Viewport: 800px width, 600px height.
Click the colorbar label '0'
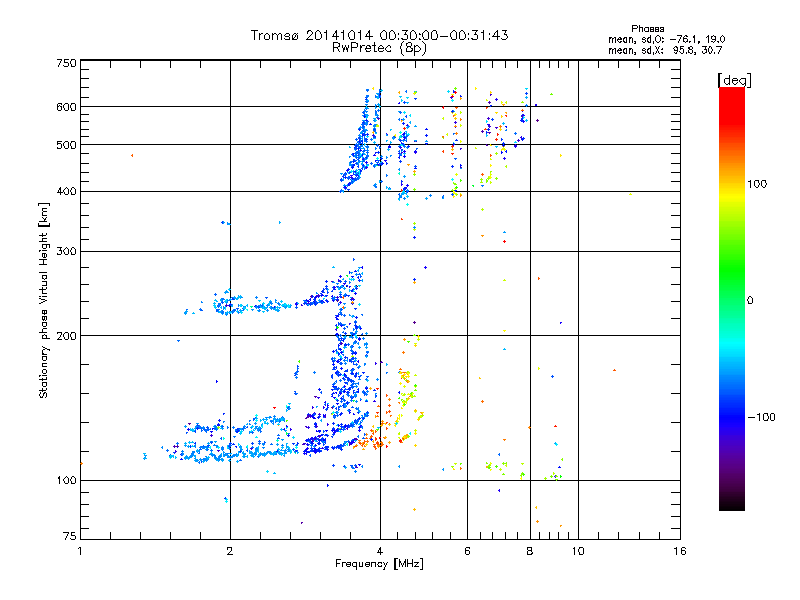point(750,300)
